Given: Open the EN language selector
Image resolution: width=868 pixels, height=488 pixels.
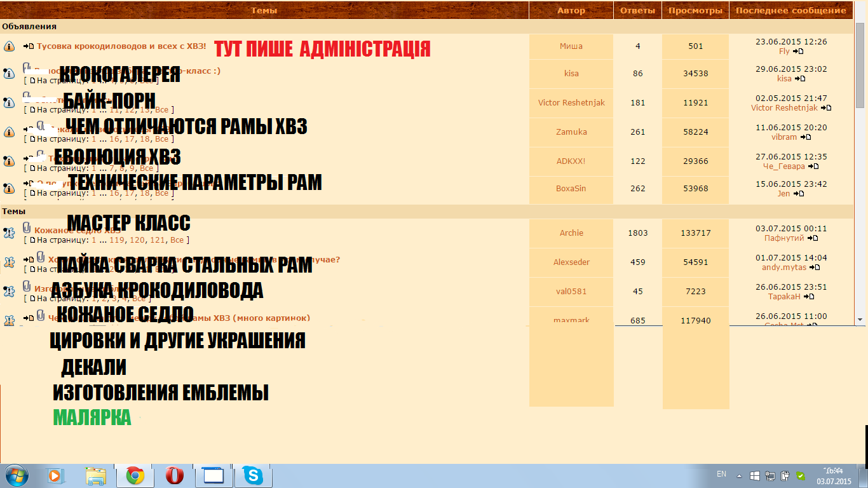Looking at the screenshot, I should point(721,474).
